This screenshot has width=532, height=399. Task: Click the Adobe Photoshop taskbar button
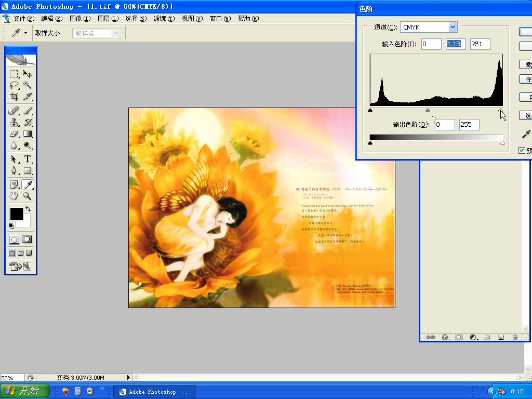click(154, 392)
